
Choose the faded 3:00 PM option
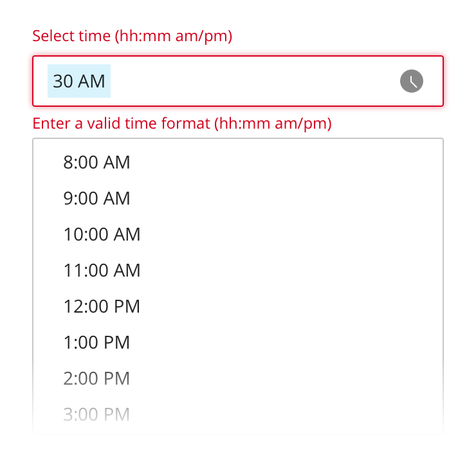click(x=96, y=414)
